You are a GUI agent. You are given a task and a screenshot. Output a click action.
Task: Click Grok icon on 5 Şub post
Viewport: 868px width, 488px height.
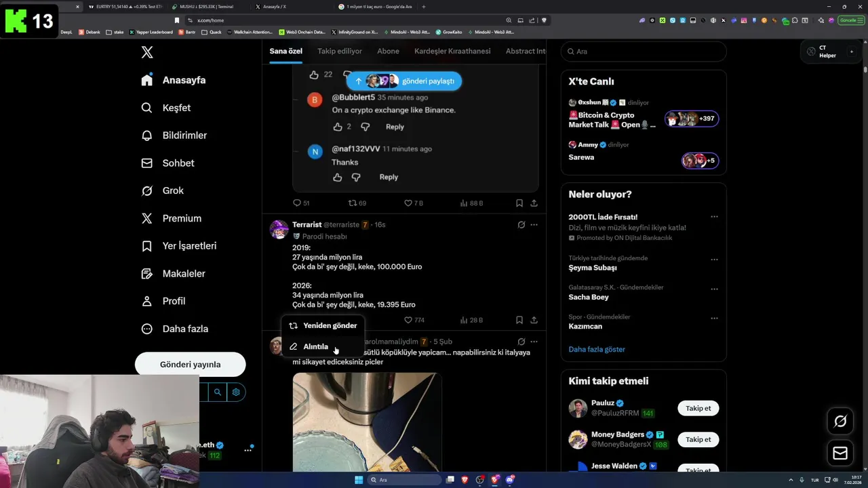[x=521, y=342]
